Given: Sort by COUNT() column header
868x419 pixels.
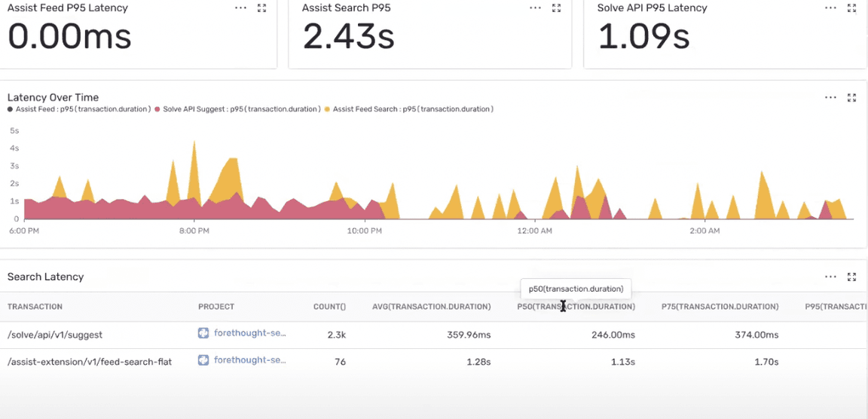Looking at the screenshot, I should tap(329, 307).
